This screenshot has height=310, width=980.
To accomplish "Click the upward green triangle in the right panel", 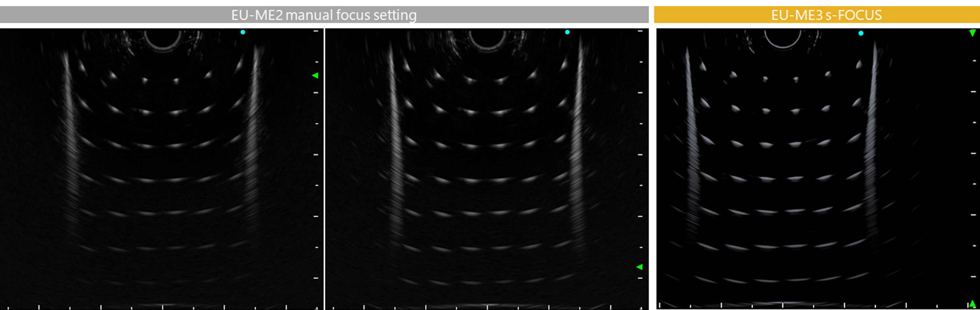I will tap(972, 303).
